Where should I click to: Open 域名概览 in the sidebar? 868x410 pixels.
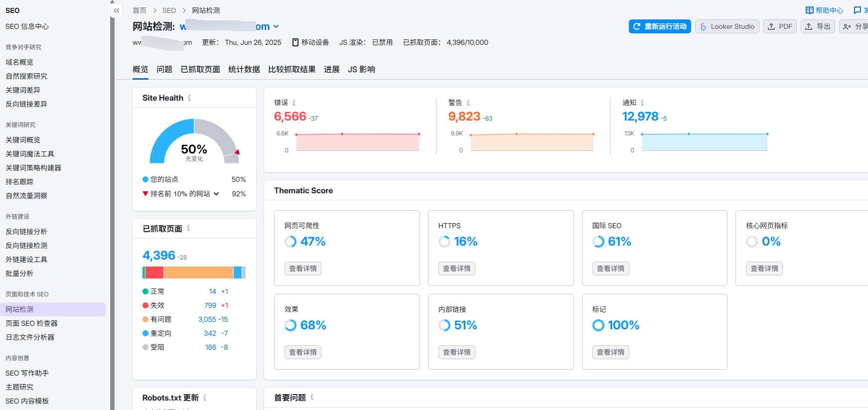pos(19,62)
